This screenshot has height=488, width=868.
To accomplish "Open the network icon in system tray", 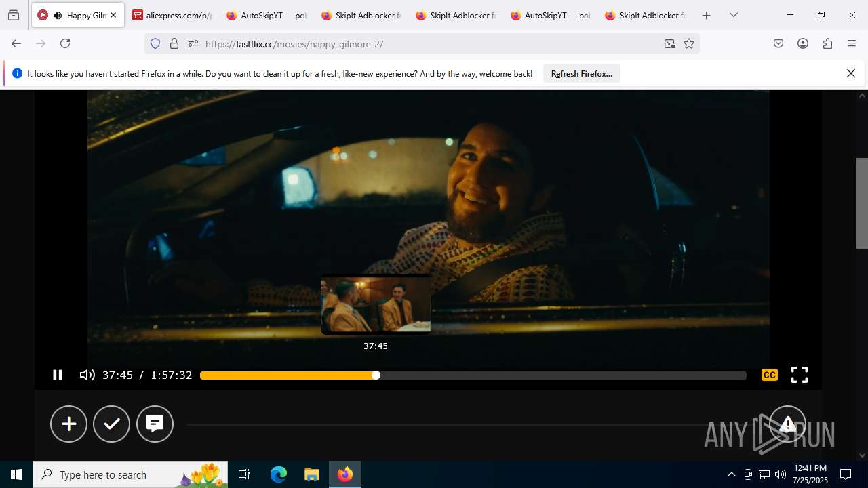I will [x=764, y=474].
